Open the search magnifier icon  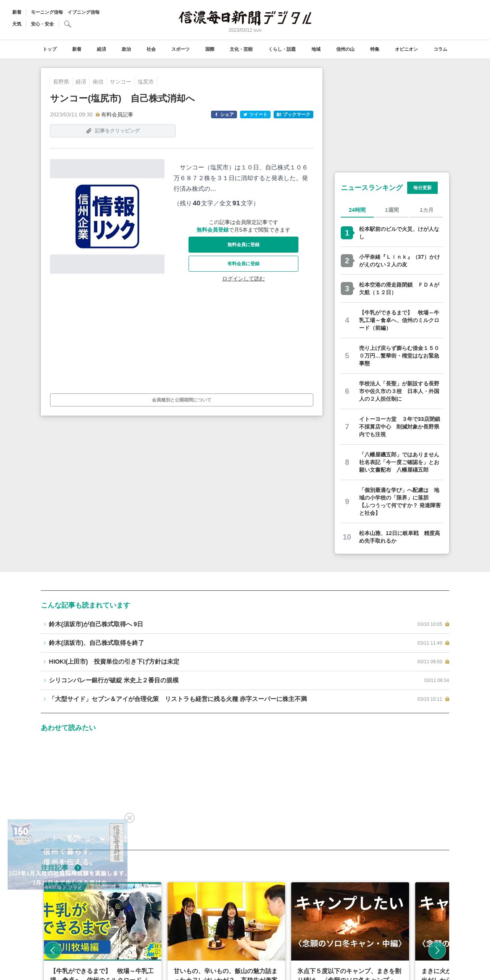(x=68, y=24)
